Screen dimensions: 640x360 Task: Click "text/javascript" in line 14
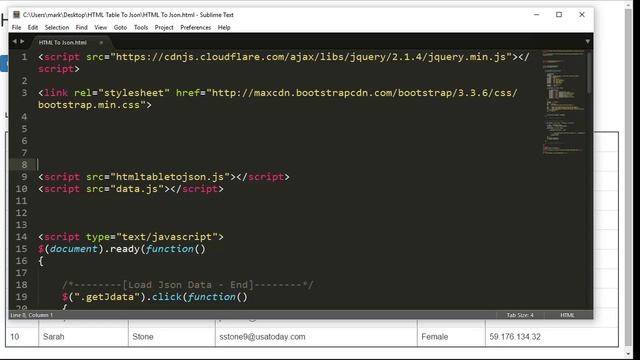[x=167, y=237]
